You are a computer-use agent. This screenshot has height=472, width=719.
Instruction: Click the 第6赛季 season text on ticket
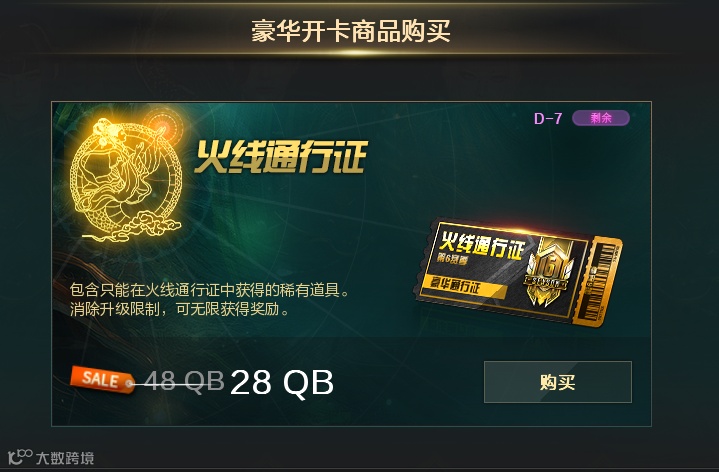[452, 258]
